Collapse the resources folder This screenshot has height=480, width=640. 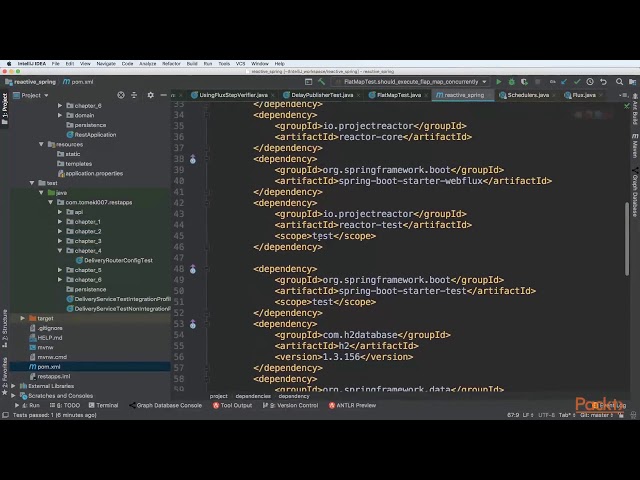(41, 144)
